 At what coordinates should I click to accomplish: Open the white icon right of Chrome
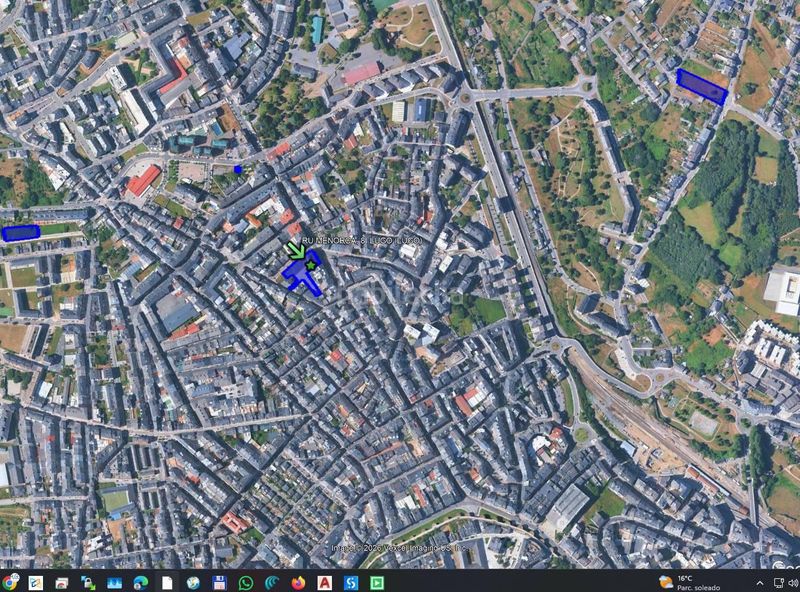click(36, 582)
